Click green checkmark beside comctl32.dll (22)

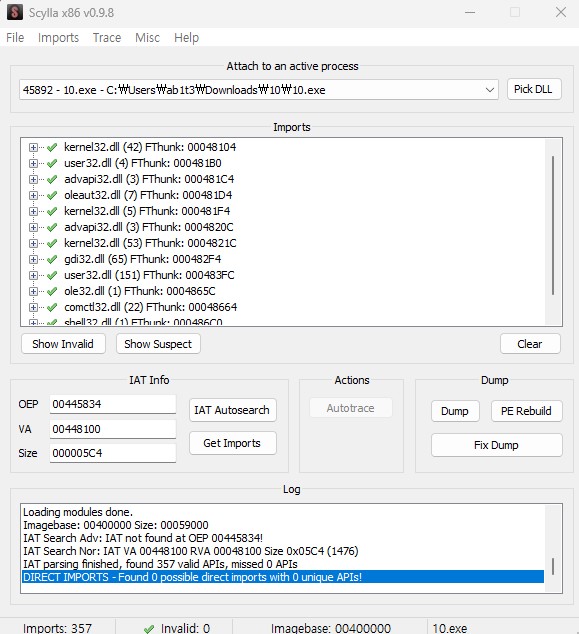[52, 307]
